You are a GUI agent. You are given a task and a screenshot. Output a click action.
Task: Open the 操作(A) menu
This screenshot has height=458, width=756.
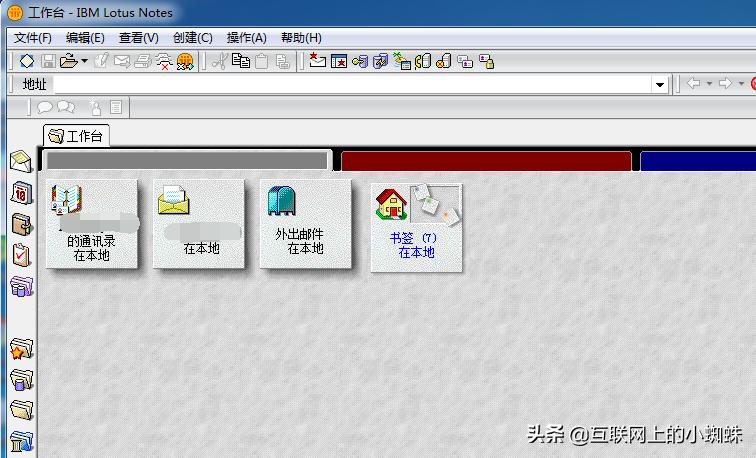(247, 38)
